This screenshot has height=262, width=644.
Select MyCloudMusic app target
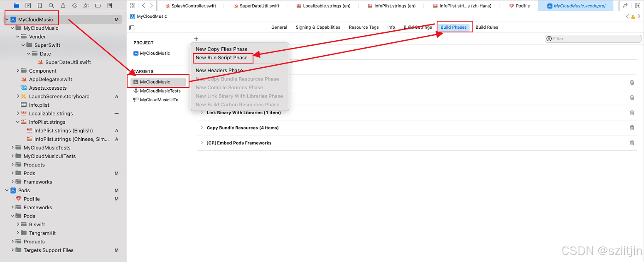click(x=158, y=82)
